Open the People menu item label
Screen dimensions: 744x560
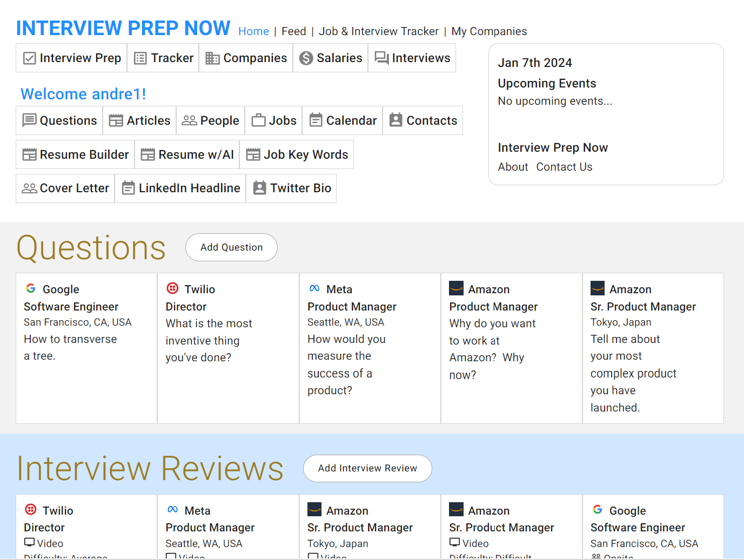[x=219, y=120]
